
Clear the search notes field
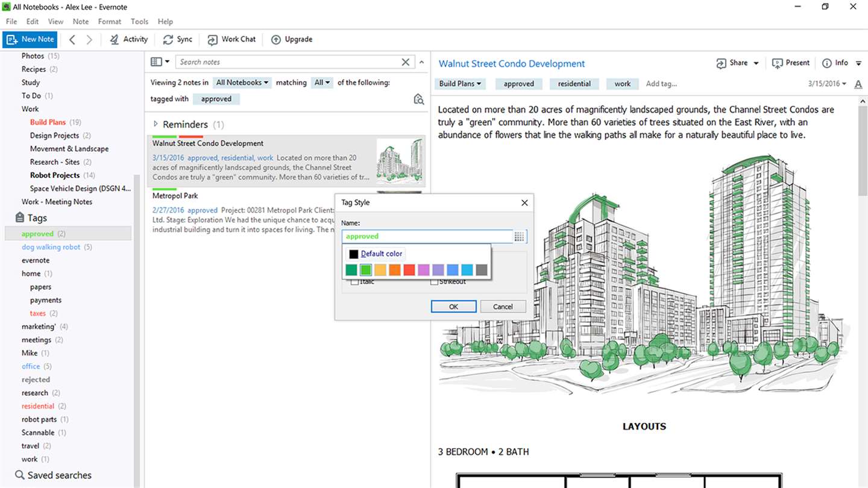[x=406, y=62]
